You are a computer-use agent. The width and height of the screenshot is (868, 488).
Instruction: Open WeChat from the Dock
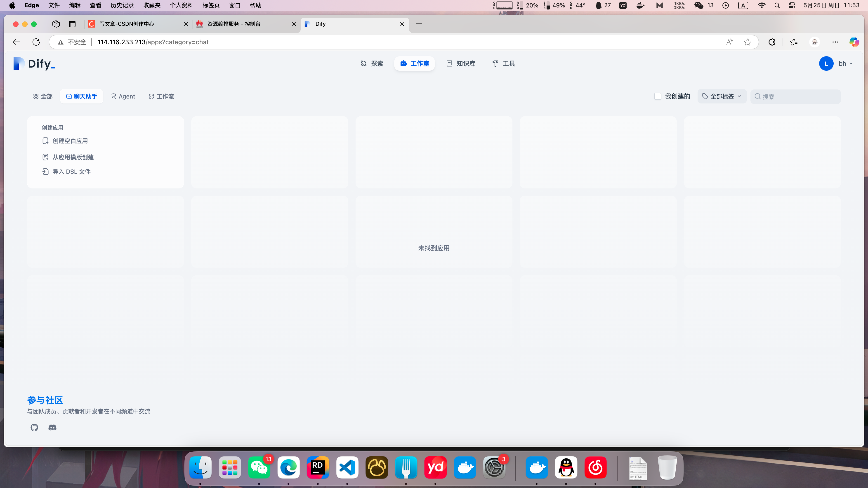coord(259,467)
